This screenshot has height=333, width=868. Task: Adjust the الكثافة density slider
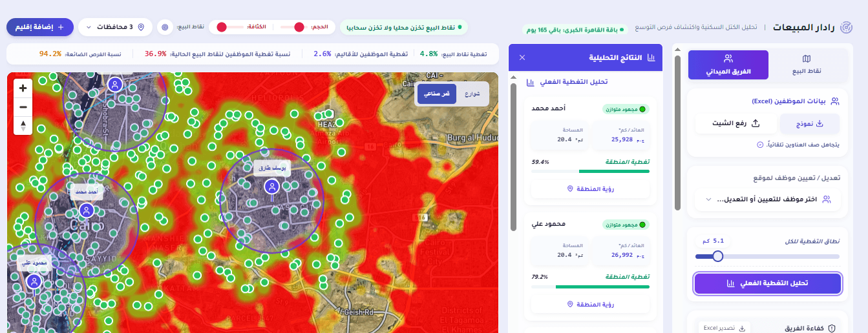pos(221,27)
